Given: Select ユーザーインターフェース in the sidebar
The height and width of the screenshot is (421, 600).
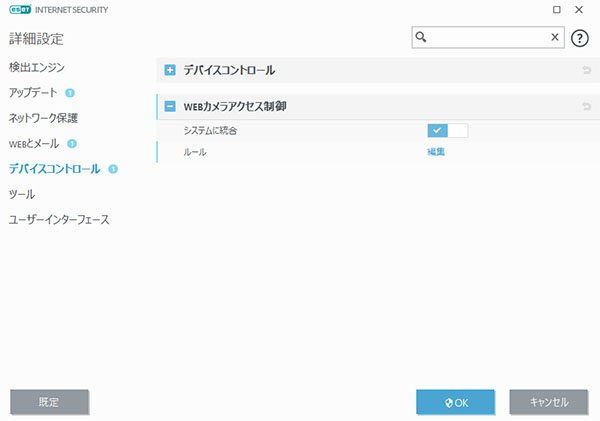Looking at the screenshot, I should (x=59, y=220).
